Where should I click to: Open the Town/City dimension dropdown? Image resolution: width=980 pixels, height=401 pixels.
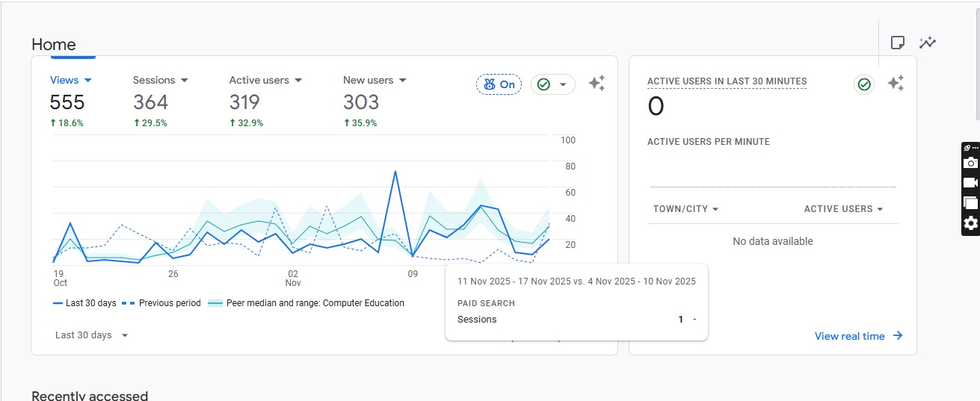click(x=685, y=209)
